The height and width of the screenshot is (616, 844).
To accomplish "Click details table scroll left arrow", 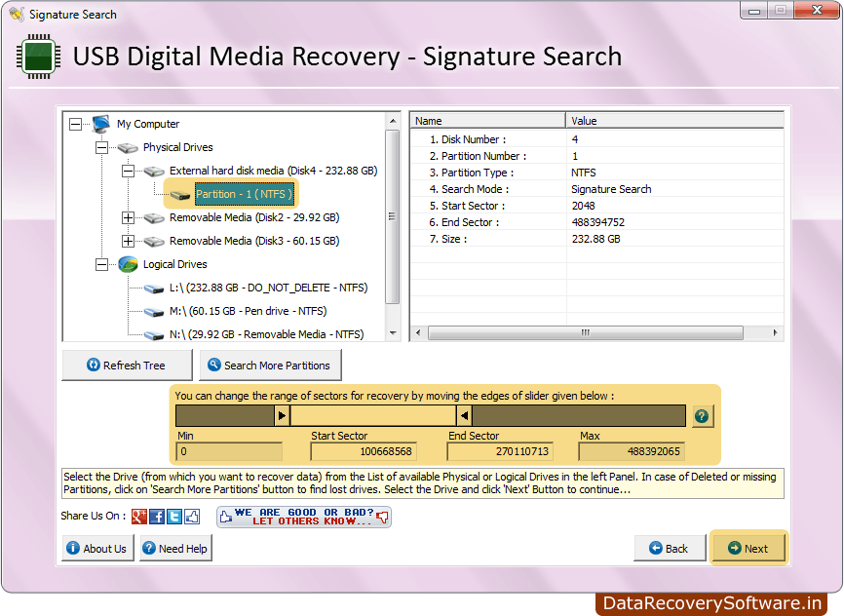I will point(418,332).
